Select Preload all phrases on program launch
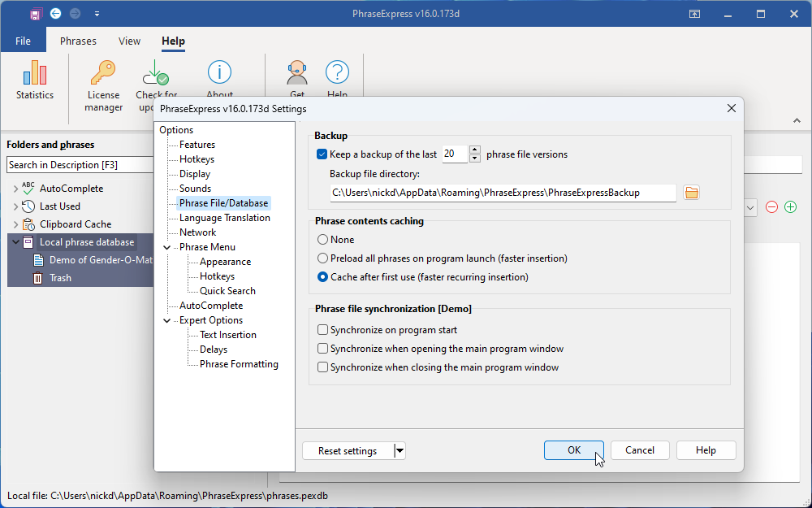The height and width of the screenshot is (508, 812). (x=323, y=258)
